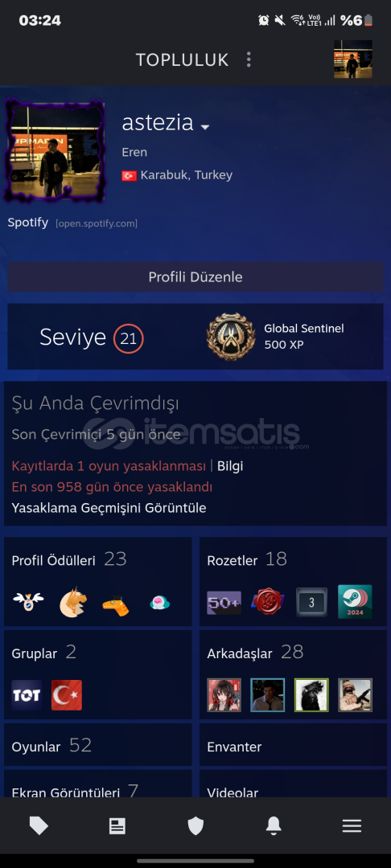The image size is (391, 868).
Task: Tap the Bilgi link beside ban notice
Action: click(230, 466)
